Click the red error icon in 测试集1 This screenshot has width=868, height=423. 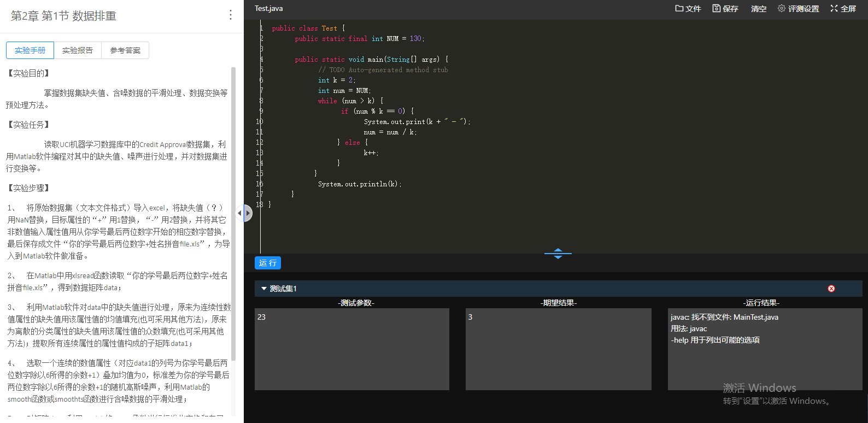831,289
